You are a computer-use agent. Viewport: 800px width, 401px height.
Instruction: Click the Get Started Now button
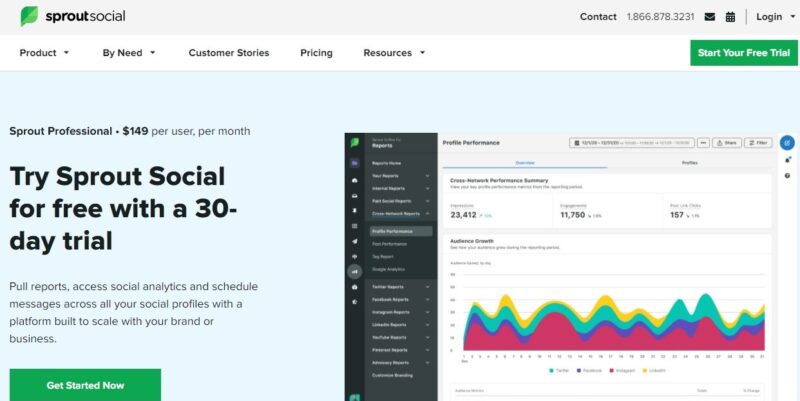coord(85,385)
